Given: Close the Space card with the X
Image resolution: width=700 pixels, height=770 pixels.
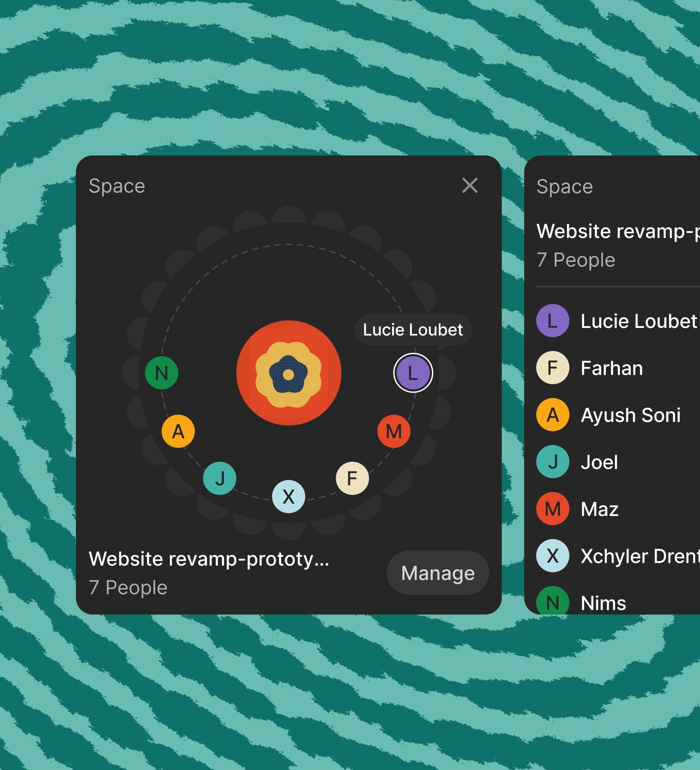Looking at the screenshot, I should pos(470,185).
